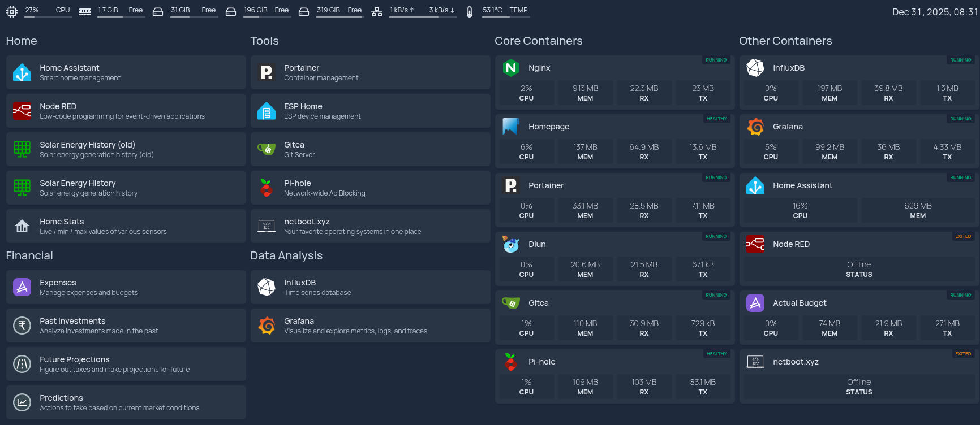This screenshot has width=980, height=425.
Task: Open ESP Home via its blue icon
Action: (267, 111)
